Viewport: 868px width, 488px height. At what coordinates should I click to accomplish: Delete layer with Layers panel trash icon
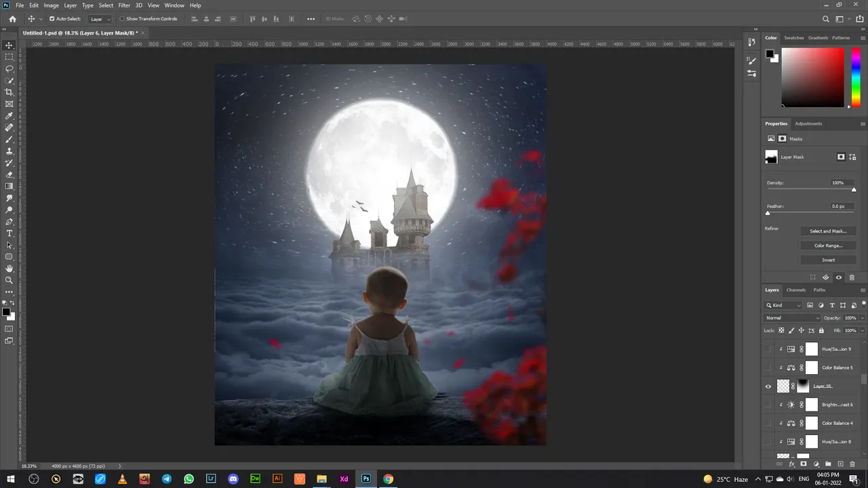coord(852,464)
